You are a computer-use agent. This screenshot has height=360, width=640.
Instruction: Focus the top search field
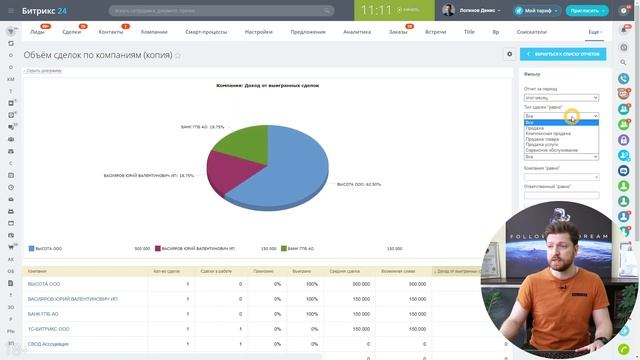221,11
